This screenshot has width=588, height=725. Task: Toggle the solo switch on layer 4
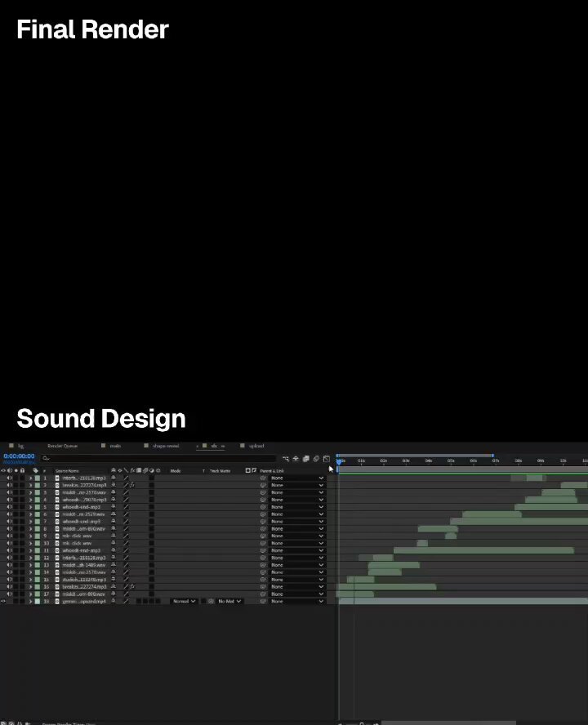tap(16, 500)
